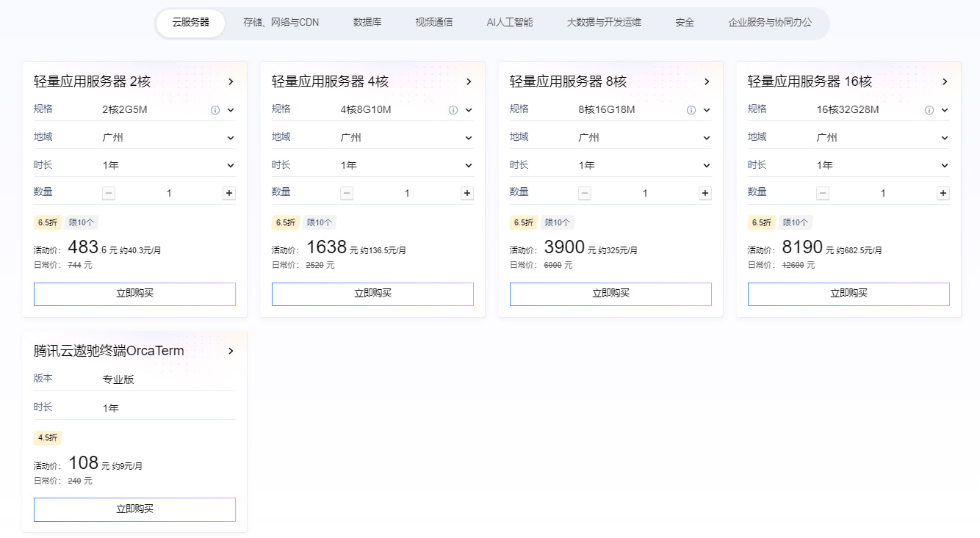Screen dimensions: 980x538
Task: Click the arrow next to 轻量应用服务器 2核 title
Action: point(231,81)
